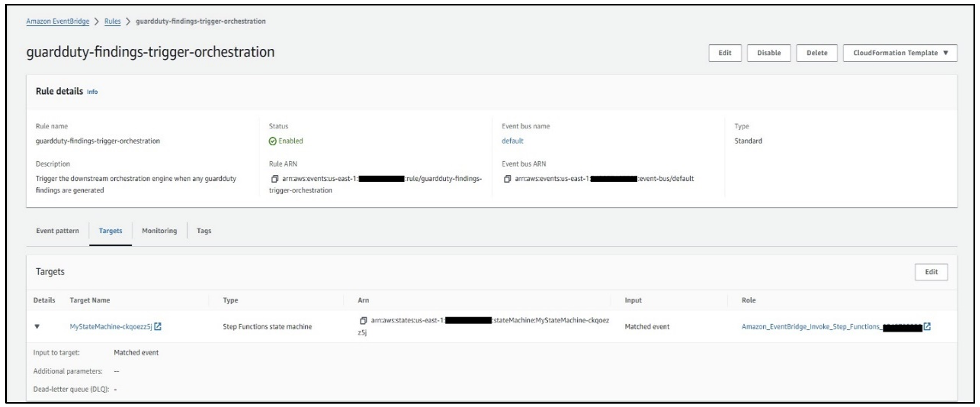
Task: Collapse the target details triangle
Action: coord(37,326)
